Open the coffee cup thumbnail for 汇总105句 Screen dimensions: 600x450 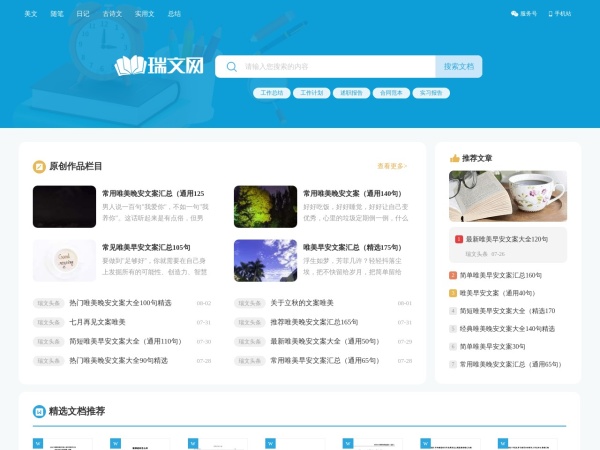[64, 261]
